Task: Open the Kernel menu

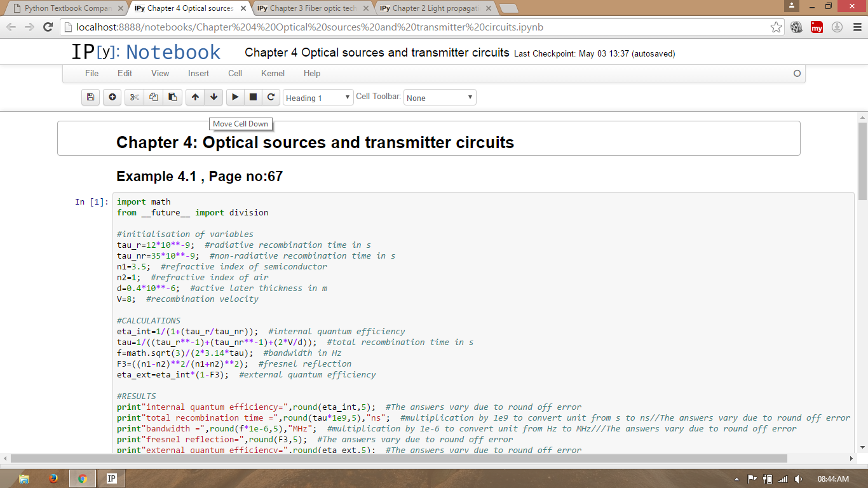Action: click(x=273, y=73)
